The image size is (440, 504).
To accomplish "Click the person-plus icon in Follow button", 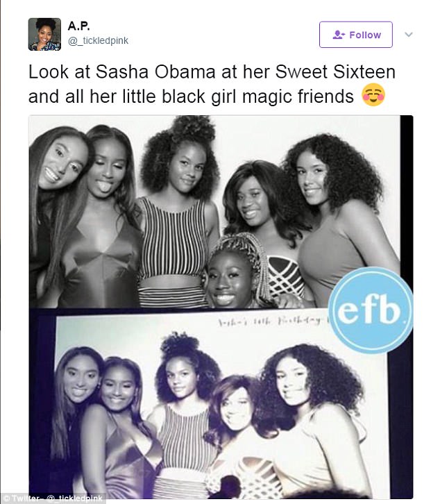I will point(339,35).
